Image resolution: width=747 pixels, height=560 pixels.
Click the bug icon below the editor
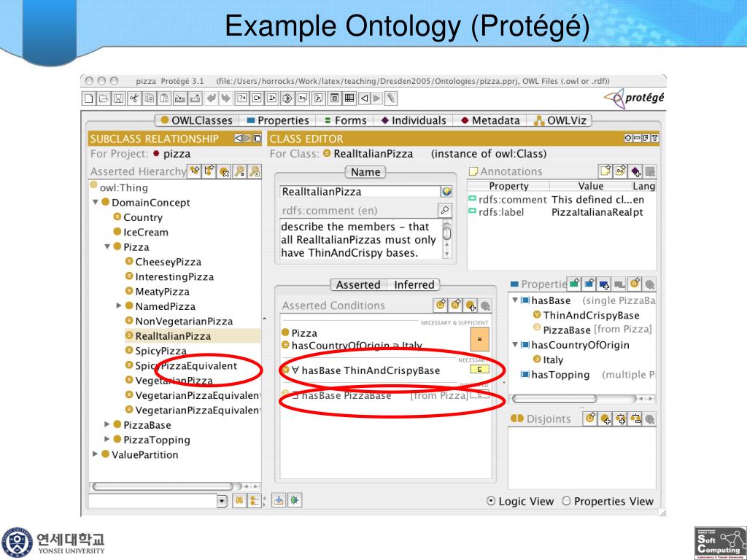[295, 500]
